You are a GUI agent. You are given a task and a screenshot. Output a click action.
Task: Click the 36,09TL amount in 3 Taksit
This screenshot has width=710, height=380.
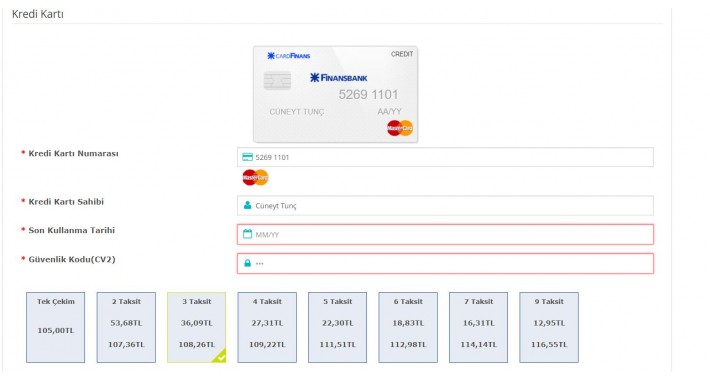[x=197, y=323]
